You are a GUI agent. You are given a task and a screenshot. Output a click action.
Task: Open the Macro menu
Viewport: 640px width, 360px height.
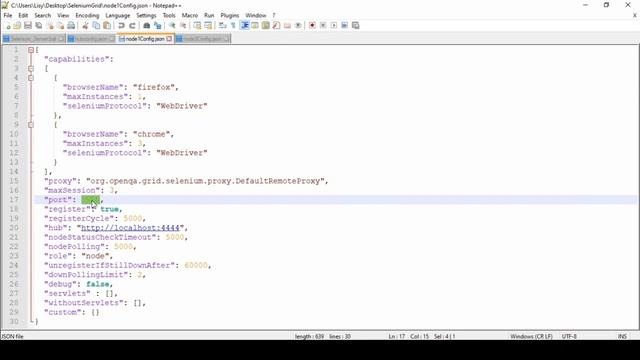pyautogui.click(x=190, y=15)
